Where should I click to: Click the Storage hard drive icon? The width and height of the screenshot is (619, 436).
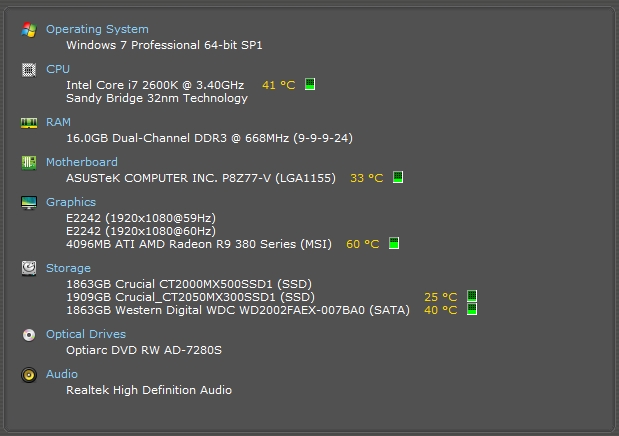(x=29, y=268)
